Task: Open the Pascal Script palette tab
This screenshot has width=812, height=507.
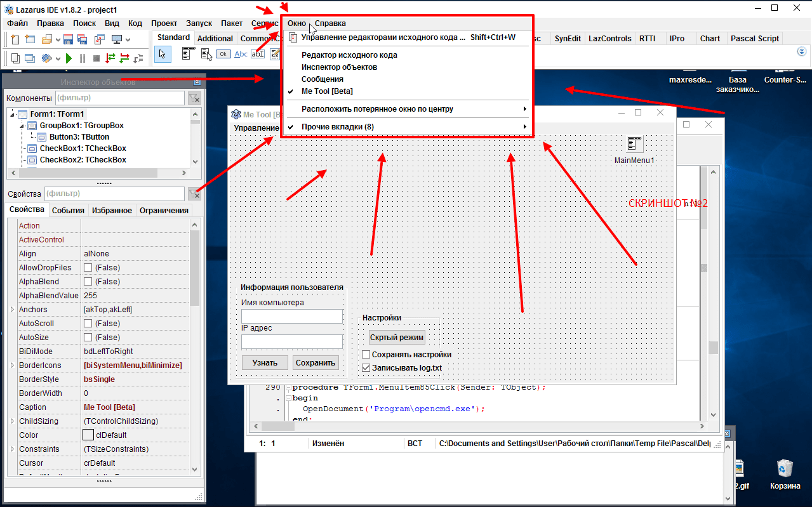Action: pyautogui.click(x=755, y=38)
